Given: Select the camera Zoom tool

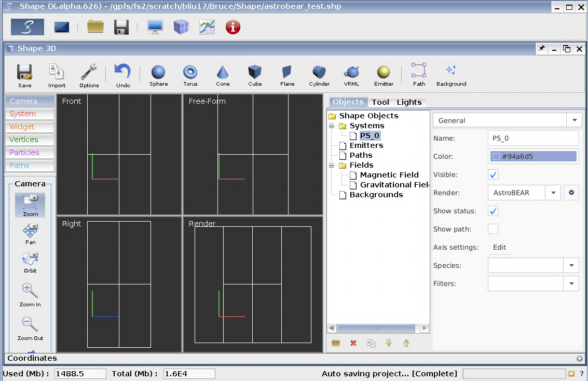Looking at the screenshot, I should [x=30, y=205].
